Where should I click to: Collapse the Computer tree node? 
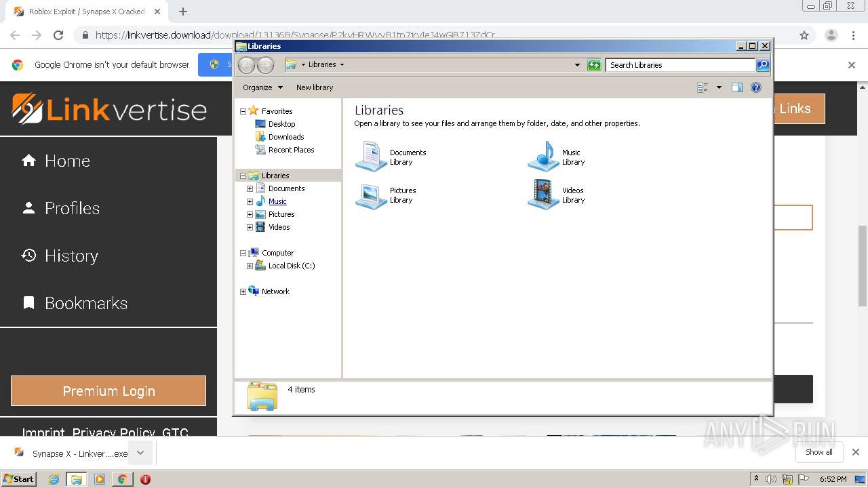(x=243, y=253)
